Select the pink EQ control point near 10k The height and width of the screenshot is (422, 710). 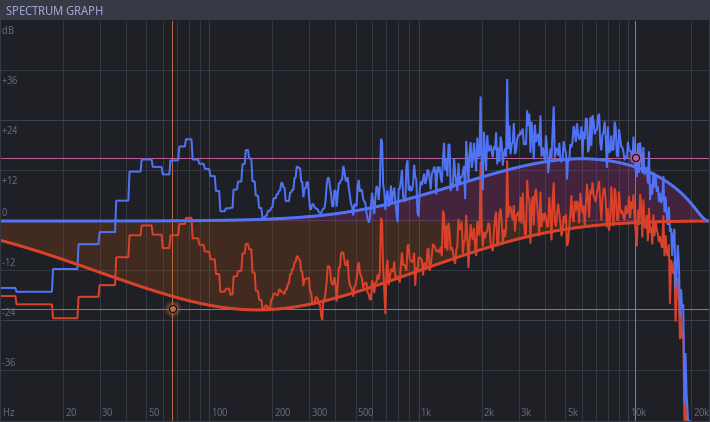click(635, 158)
